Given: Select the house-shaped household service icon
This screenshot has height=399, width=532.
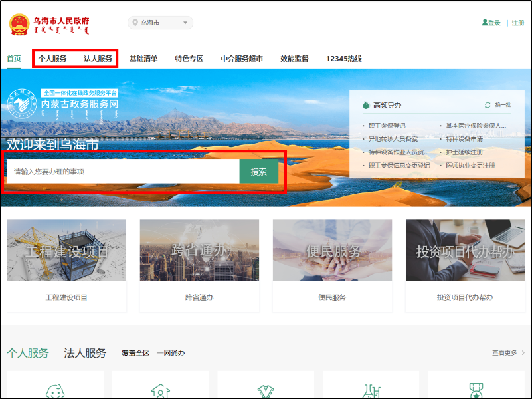Looking at the screenshot, I should tap(161, 391).
